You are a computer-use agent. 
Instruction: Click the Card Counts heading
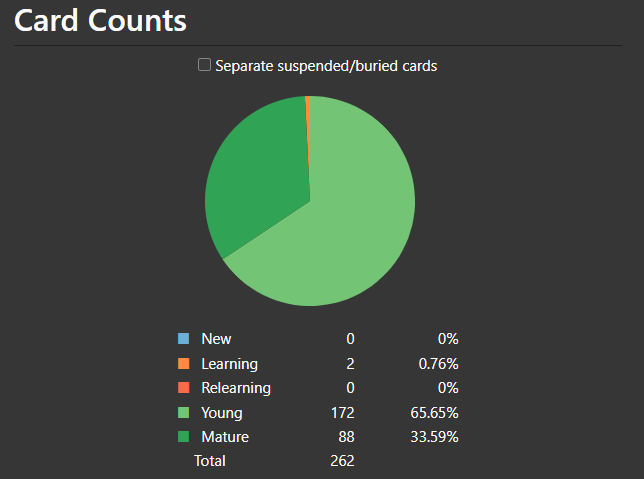[100, 20]
